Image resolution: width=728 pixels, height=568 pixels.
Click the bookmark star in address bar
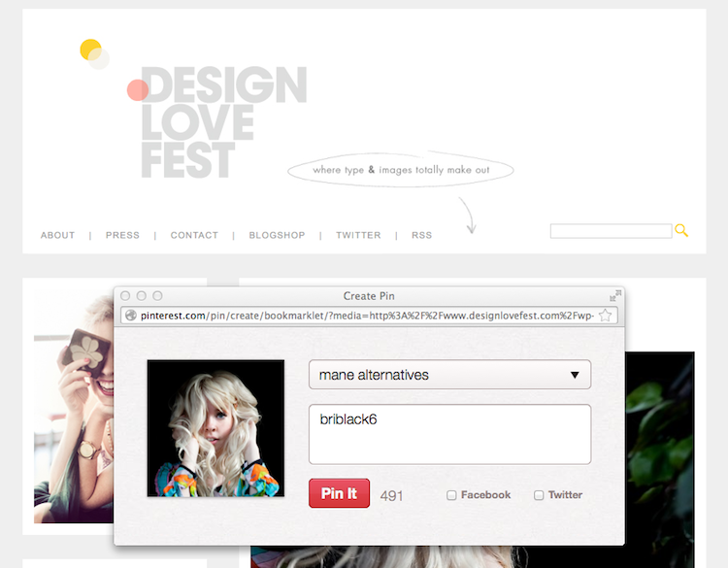tap(605, 316)
